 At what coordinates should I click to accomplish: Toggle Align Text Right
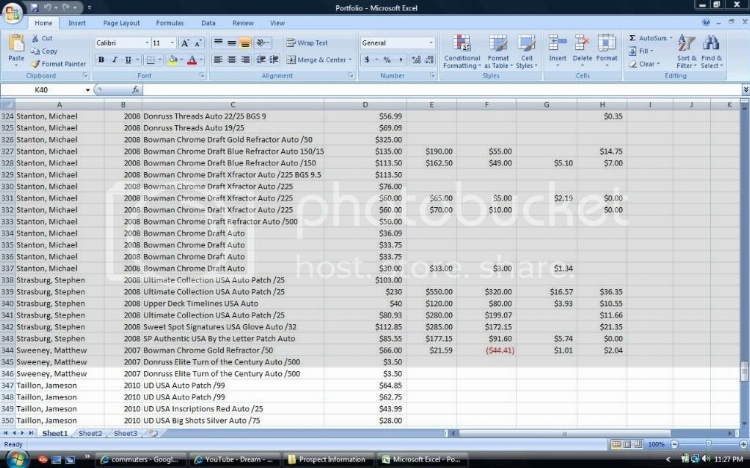pyautogui.click(x=245, y=60)
